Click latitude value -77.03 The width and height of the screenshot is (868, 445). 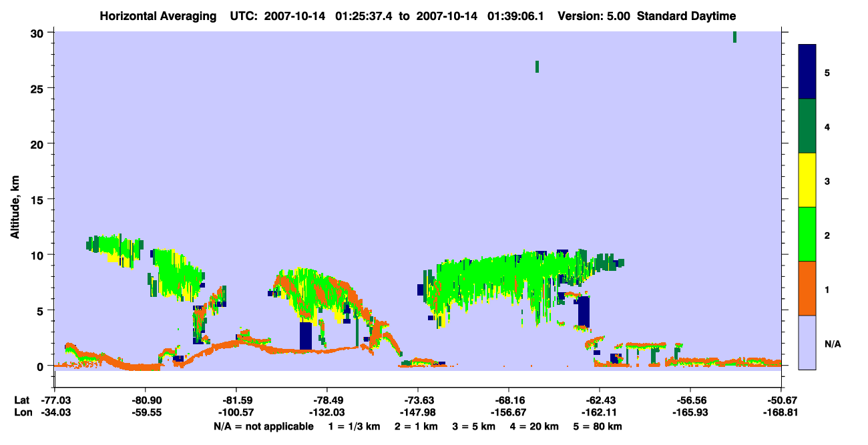[x=55, y=400]
